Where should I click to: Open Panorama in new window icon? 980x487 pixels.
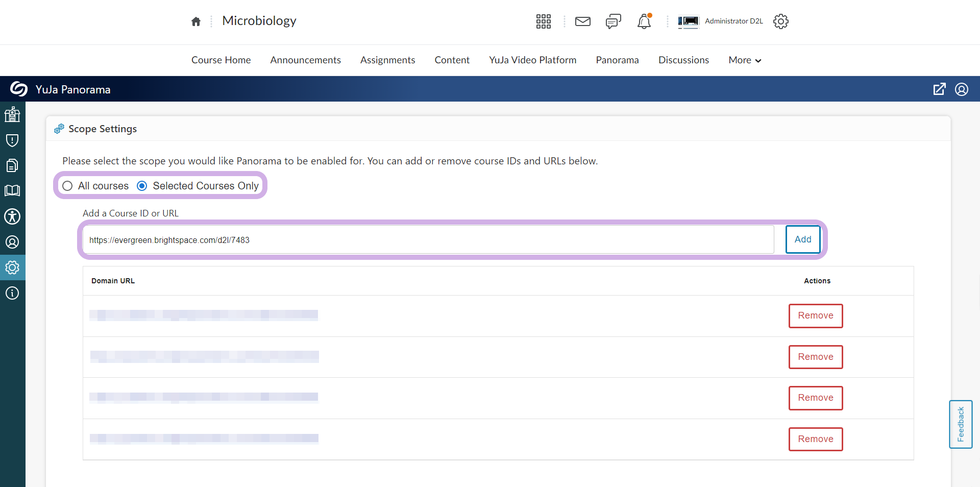pos(939,89)
